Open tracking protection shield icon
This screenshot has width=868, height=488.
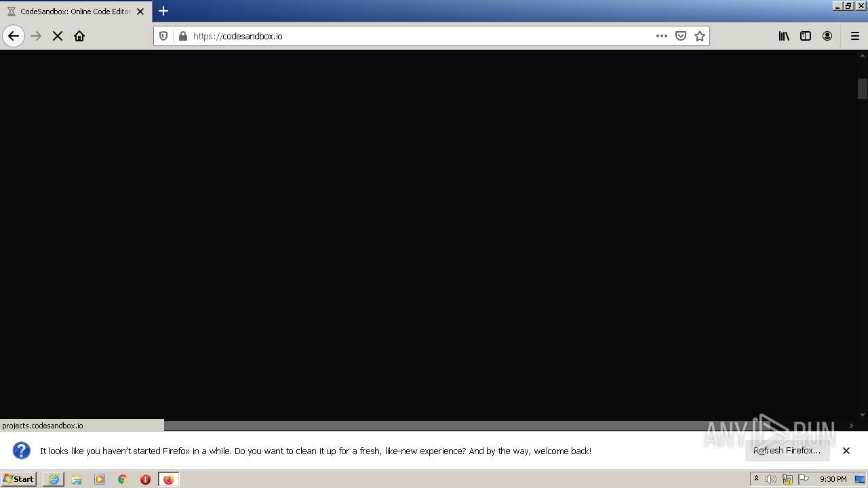click(163, 36)
